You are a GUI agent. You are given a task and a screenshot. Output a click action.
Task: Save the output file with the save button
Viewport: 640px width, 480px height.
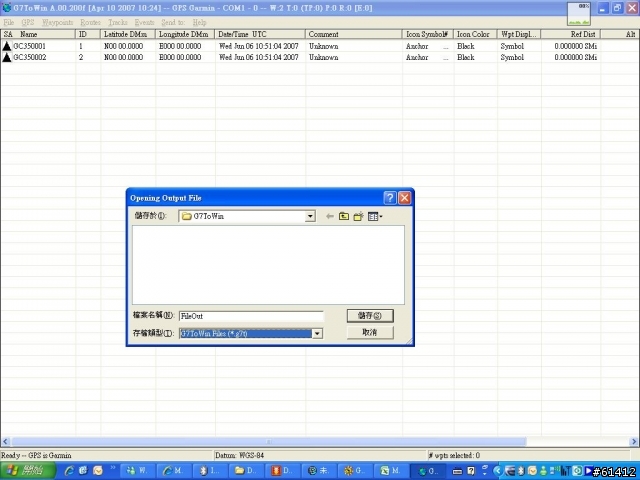coord(370,316)
